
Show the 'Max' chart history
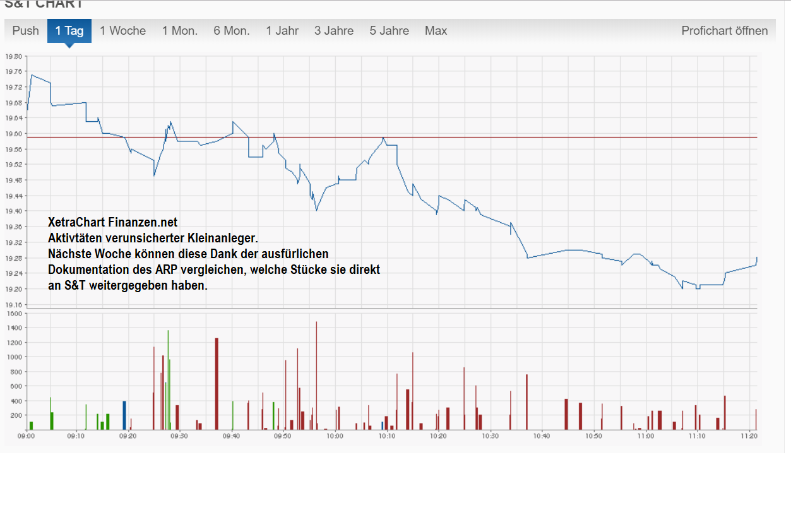pos(436,30)
